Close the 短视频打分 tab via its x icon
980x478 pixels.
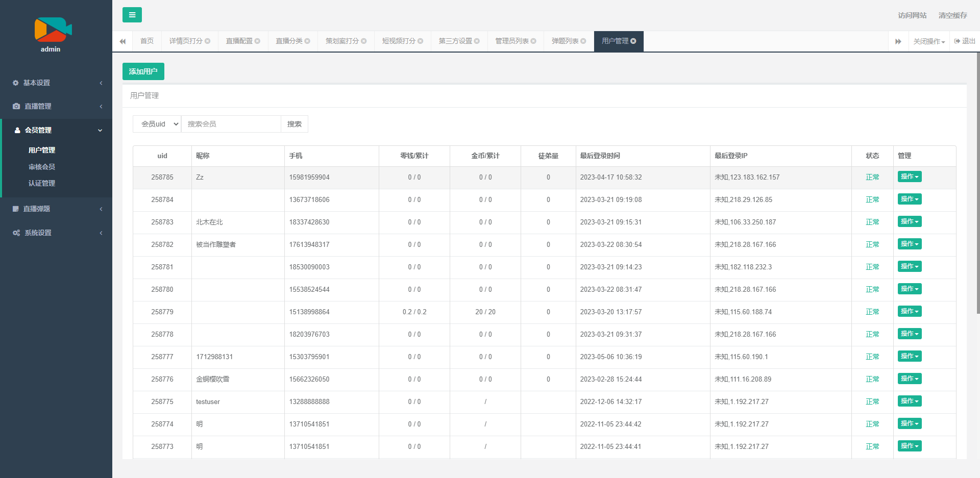421,41
